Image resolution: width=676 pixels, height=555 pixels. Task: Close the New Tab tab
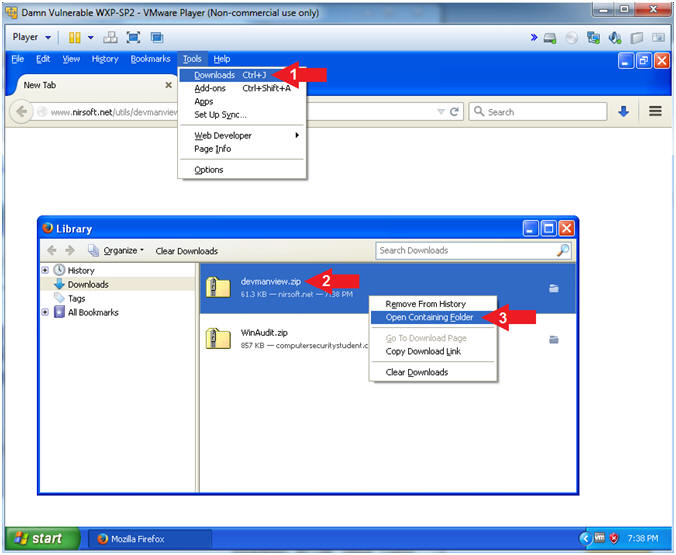(169, 85)
